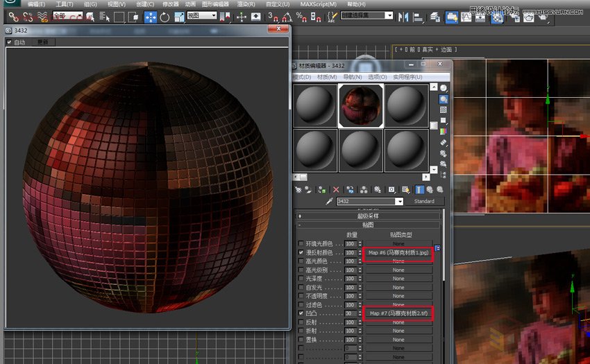590x364 pixels.
Task: Open Select by Name list icon
Action: [x=104, y=17]
